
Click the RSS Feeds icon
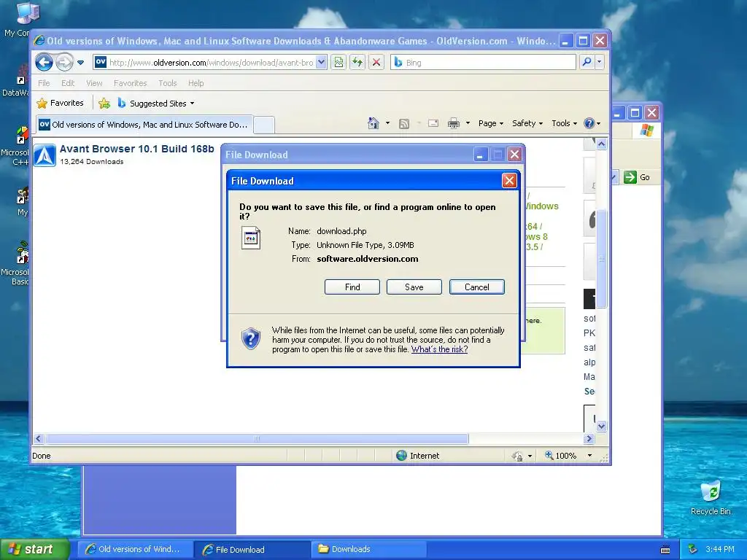tap(404, 124)
